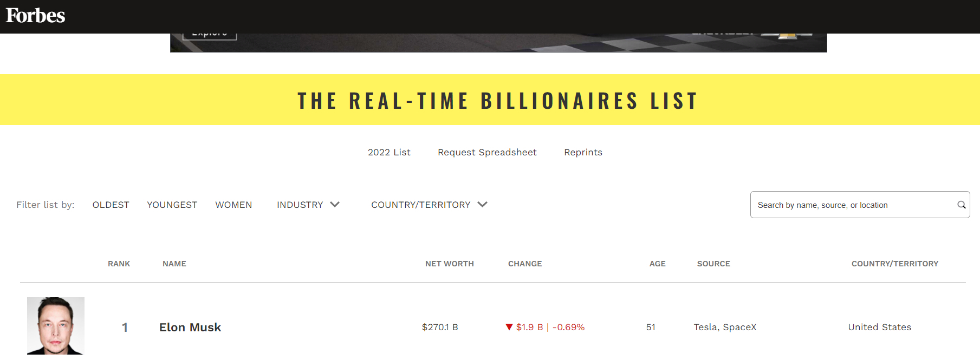Viewport: 980px width, 360px height.
Task: Sort by the SOURCE column header
Action: (713, 264)
